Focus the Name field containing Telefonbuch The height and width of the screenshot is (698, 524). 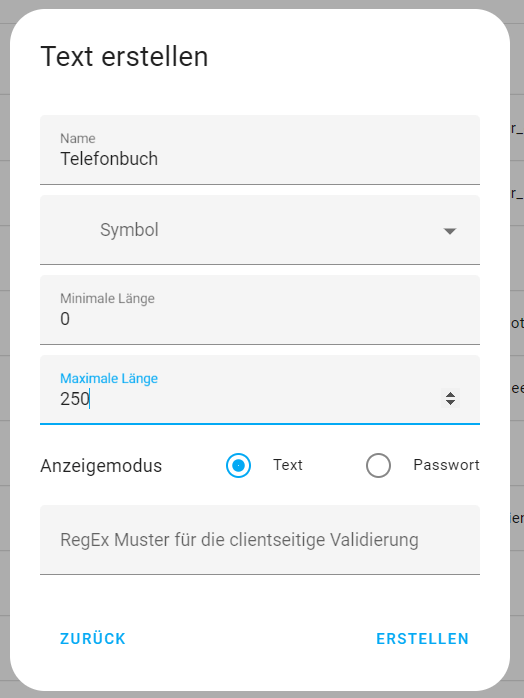click(x=260, y=150)
